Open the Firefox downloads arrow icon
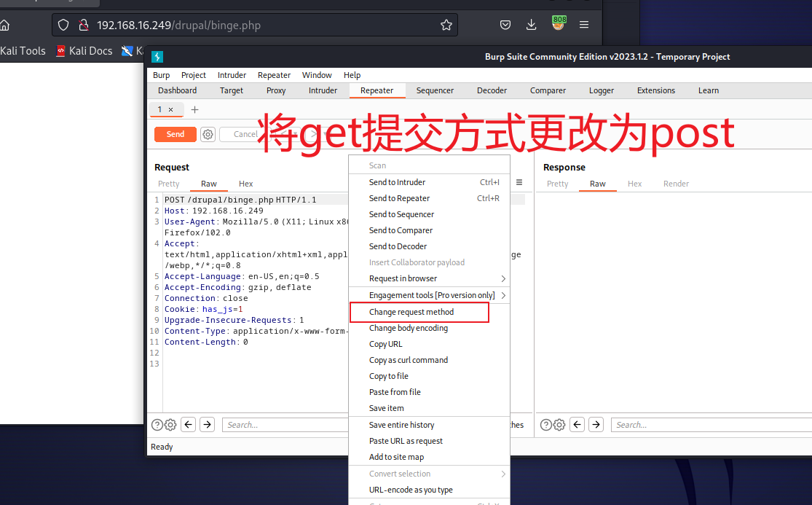This screenshot has width=812, height=505. click(532, 25)
